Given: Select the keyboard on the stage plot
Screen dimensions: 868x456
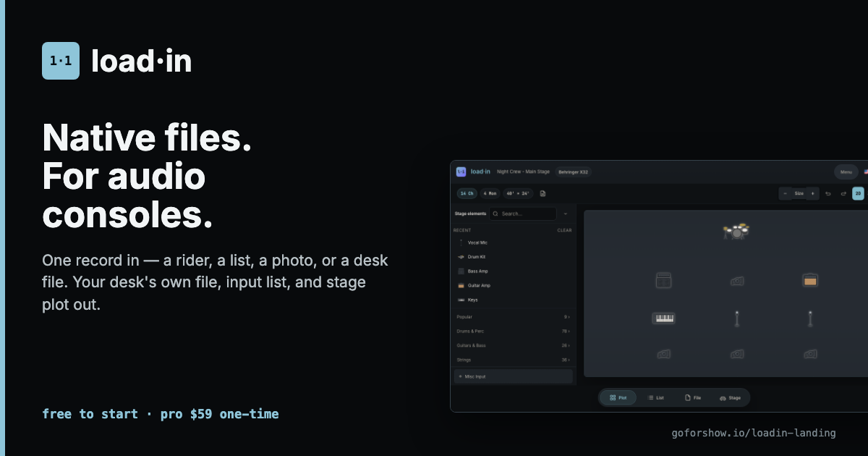Looking at the screenshot, I should coord(663,318).
